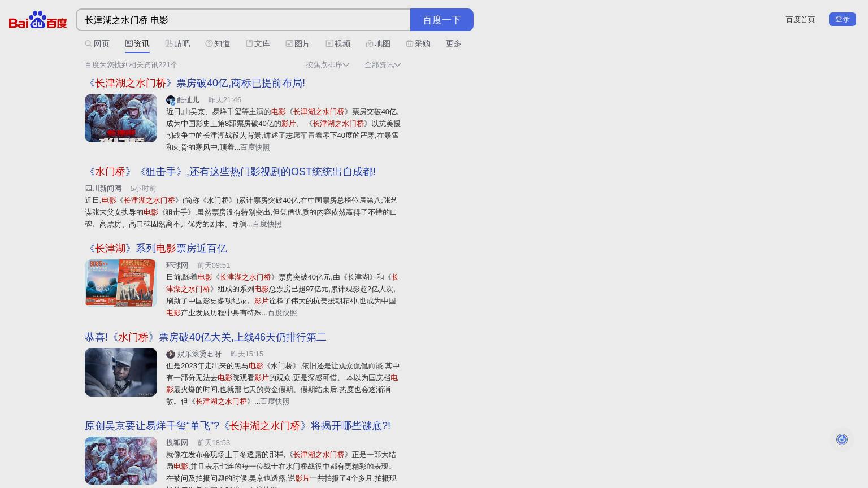Click the Baidu logo
Image resolution: width=868 pixels, height=488 pixels.
coord(38,20)
